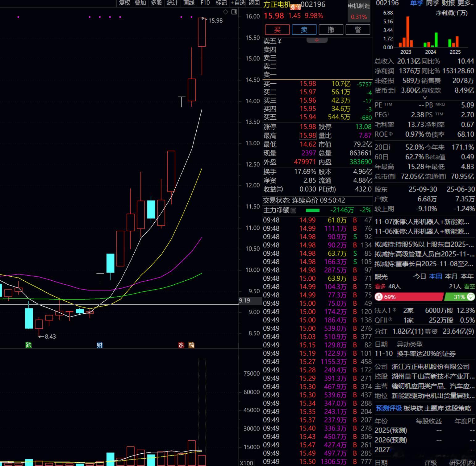Viewport: 476px width, 466px height.
Task: Click the diamond icon above the chart
Action: [226, 12]
